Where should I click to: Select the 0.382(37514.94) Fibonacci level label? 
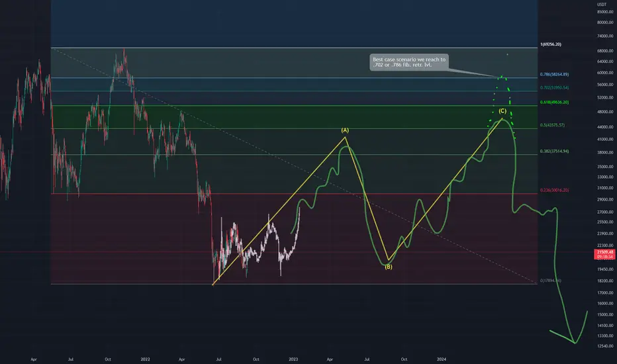(554, 151)
